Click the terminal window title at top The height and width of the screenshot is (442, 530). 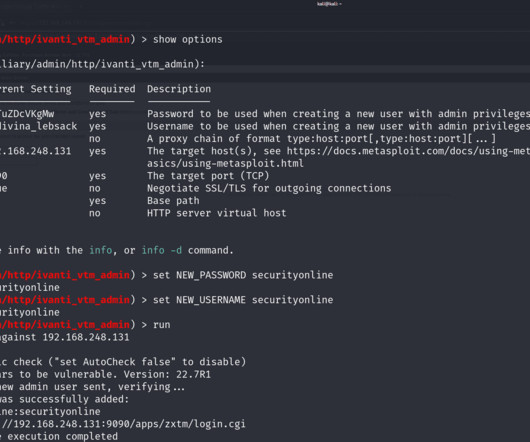(x=329, y=4)
